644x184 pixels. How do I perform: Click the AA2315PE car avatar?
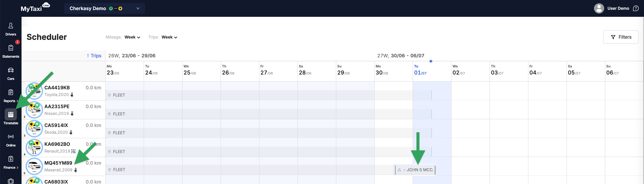(34, 110)
